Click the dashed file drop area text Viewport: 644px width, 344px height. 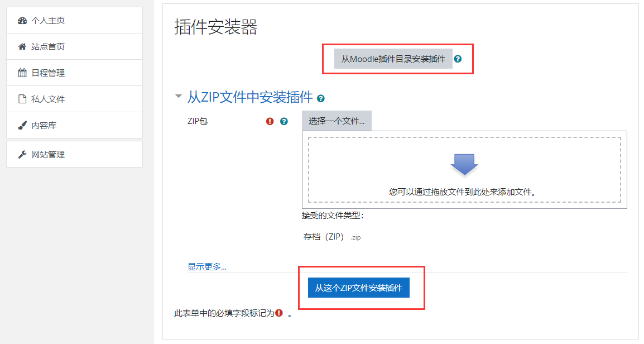point(463,192)
